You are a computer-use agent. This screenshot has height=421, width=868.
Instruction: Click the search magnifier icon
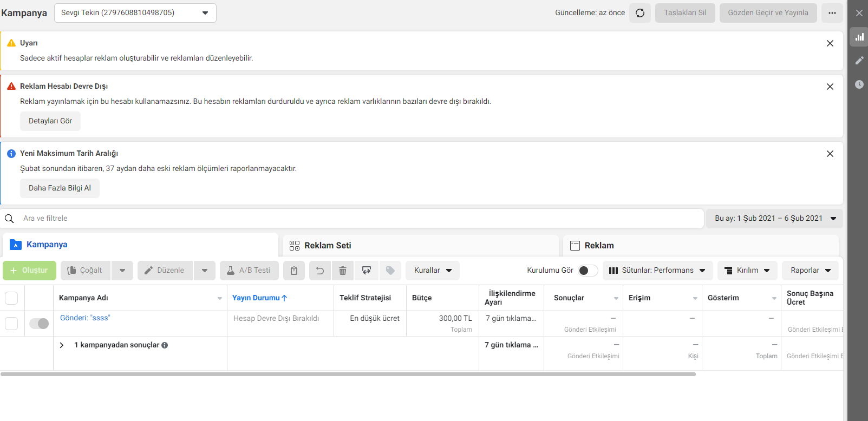point(9,219)
